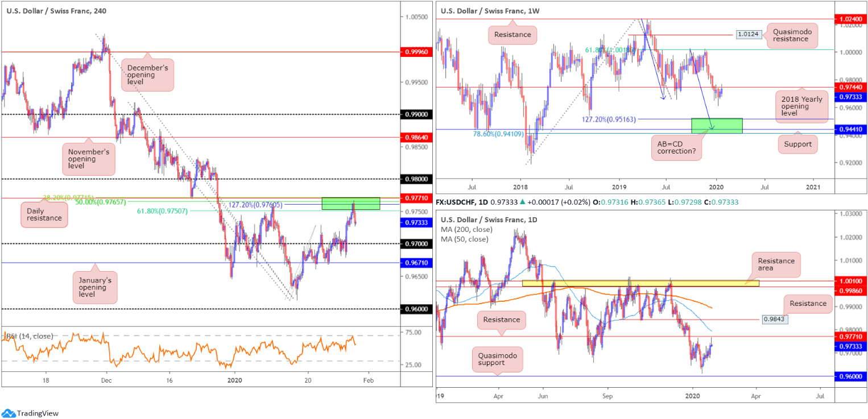This screenshot has height=419, width=868.
Task: Click the 1.0124 price tag on weekly chart
Action: [747, 35]
